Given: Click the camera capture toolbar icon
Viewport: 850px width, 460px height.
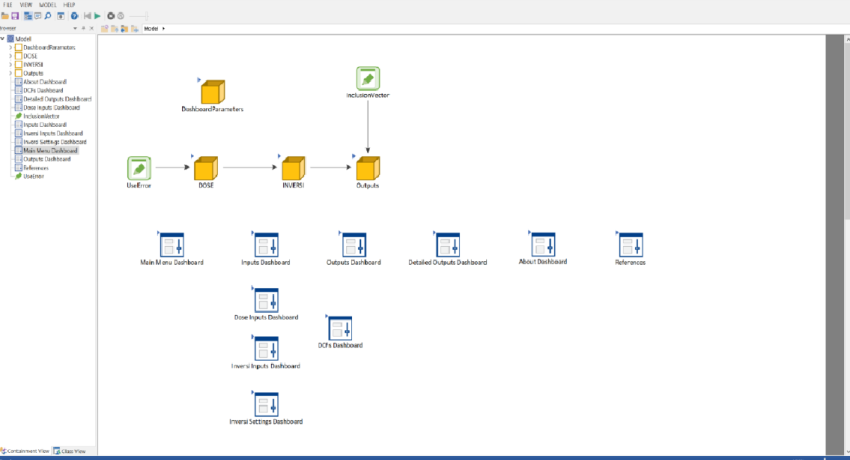Looking at the screenshot, I should coord(111,16).
